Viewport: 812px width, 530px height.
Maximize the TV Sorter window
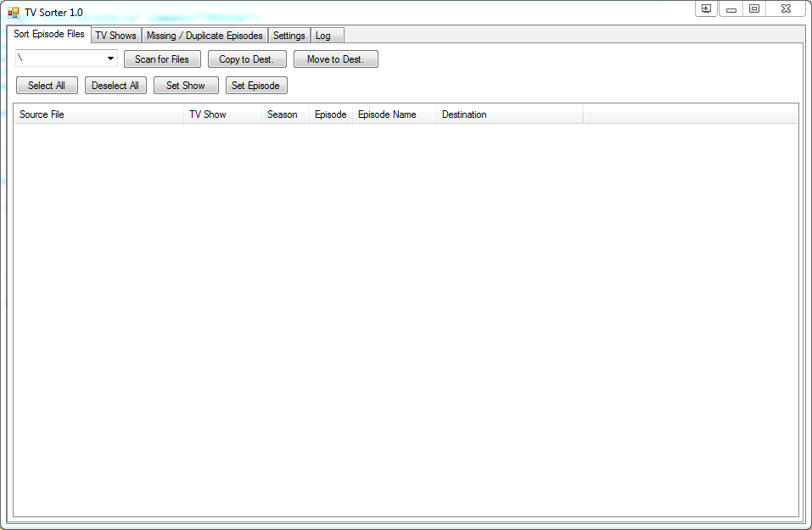(754, 8)
